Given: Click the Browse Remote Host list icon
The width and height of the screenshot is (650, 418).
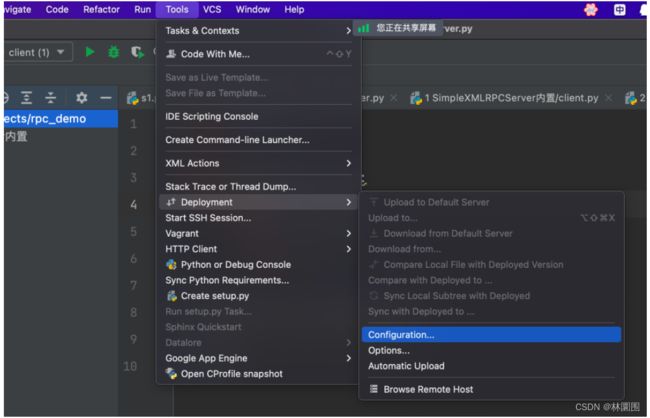Looking at the screenshot, I should tap(374, 389).
